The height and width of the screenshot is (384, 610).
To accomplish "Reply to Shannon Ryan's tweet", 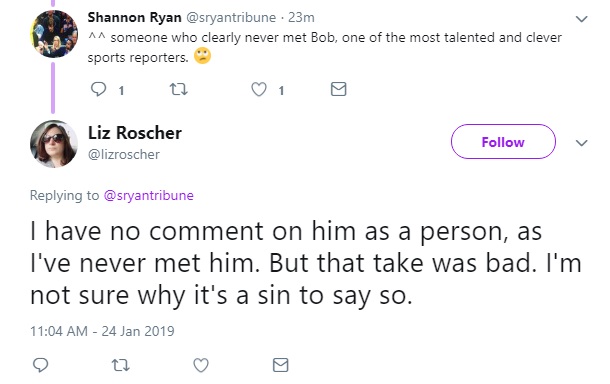I will click(x=98, y=89).
